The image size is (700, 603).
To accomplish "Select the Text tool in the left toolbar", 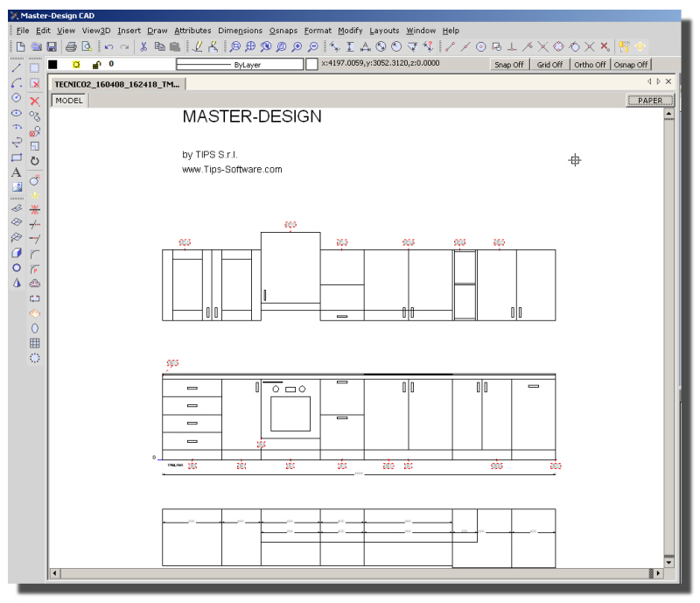I will (x=15, y=173).
